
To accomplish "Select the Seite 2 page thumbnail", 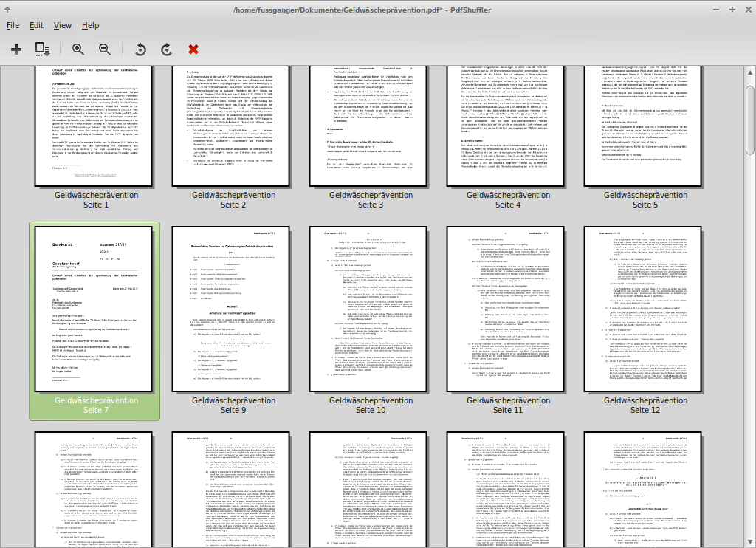I will [x=231, y=126].
